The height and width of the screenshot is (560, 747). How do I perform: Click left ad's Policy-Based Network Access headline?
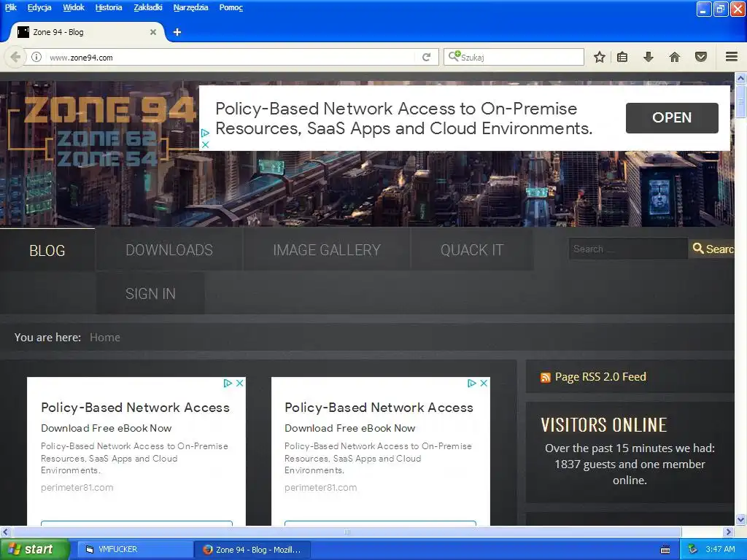pyautogui.click(x=135, y=408)
